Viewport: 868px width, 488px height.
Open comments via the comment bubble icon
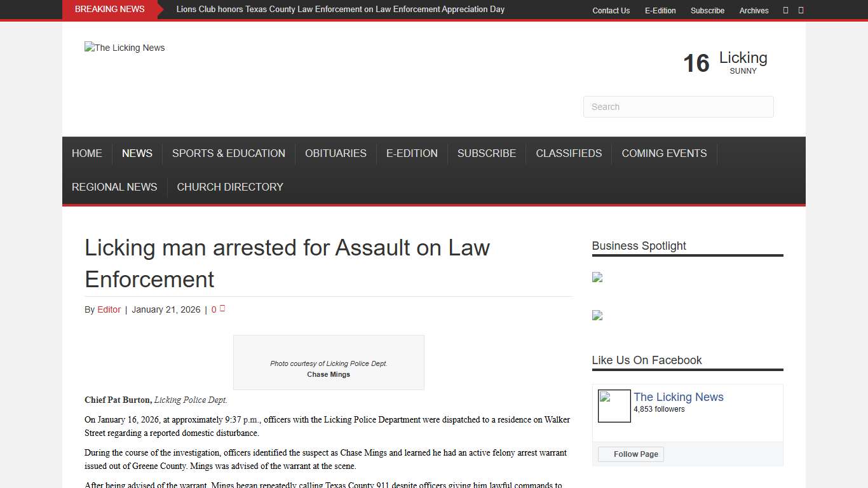222,308
